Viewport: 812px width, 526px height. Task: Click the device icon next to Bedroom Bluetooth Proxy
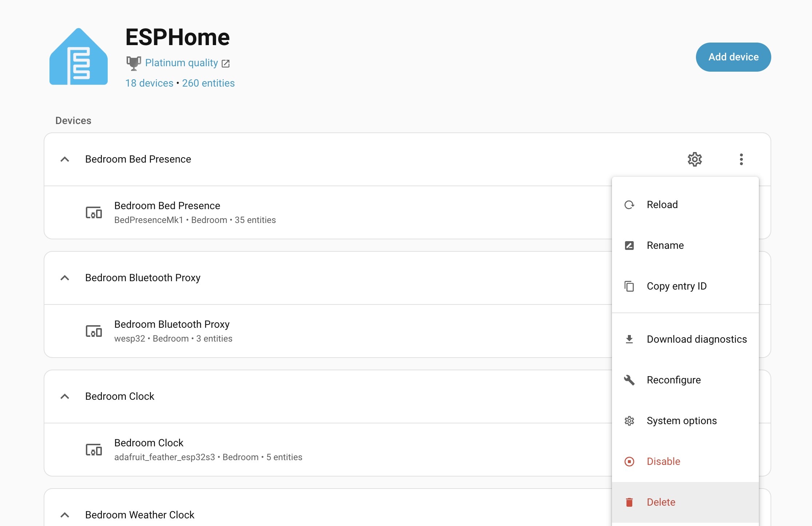click(x=94, y=331)
